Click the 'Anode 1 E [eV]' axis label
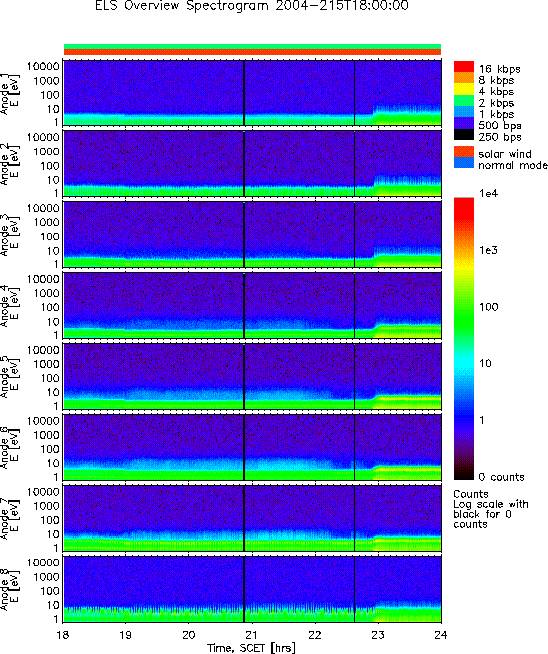This screenshot has height=654, width=548. tap(10, 94)
